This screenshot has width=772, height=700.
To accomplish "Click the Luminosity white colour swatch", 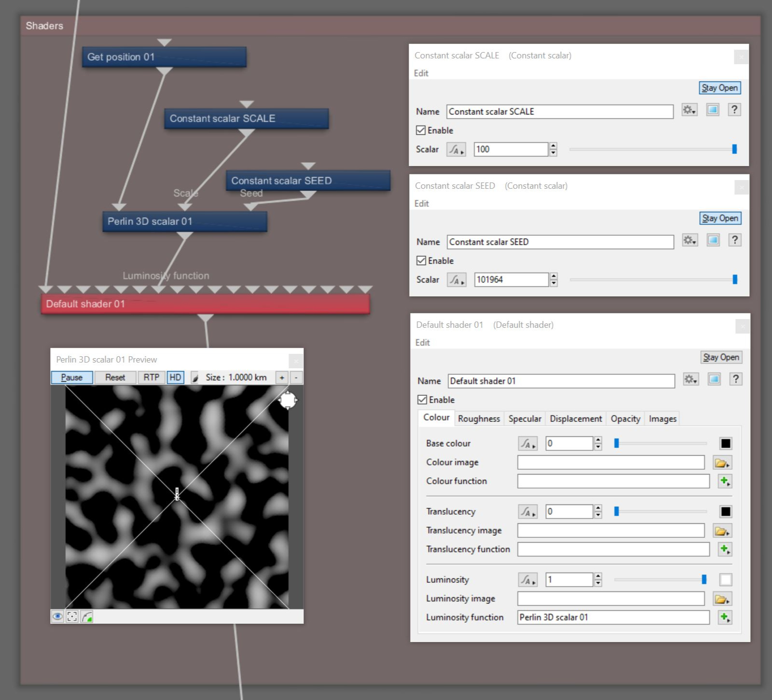I will [x=725, y=580].
